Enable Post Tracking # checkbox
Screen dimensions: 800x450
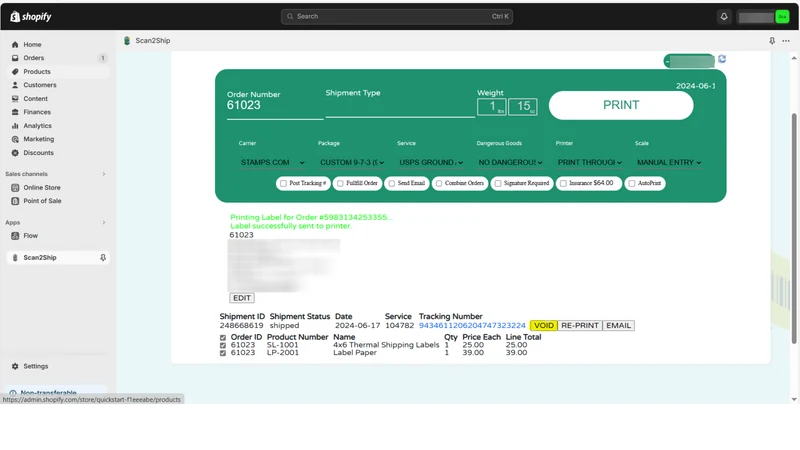284,184
